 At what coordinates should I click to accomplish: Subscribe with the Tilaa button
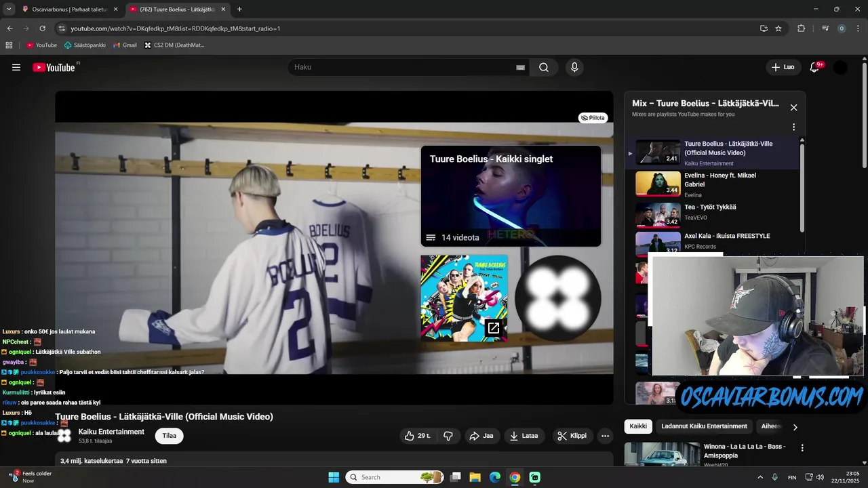click(x=170, y=436)
